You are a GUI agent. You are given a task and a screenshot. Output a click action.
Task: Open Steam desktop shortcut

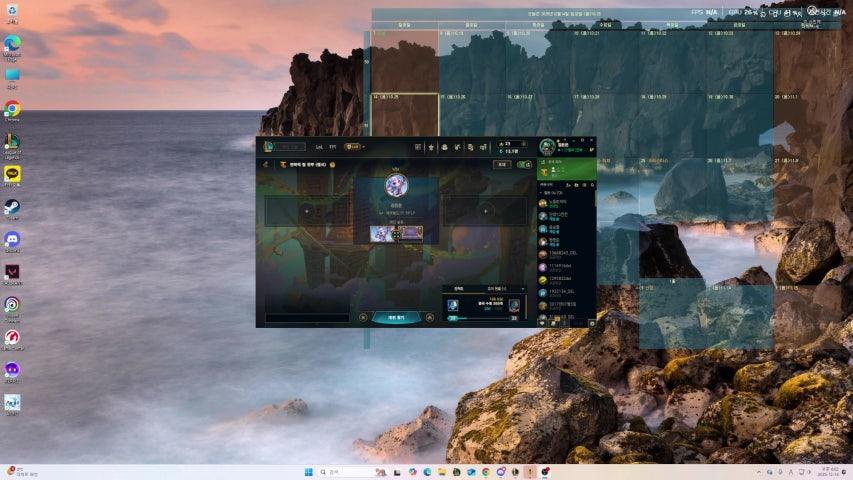(12, 209)
